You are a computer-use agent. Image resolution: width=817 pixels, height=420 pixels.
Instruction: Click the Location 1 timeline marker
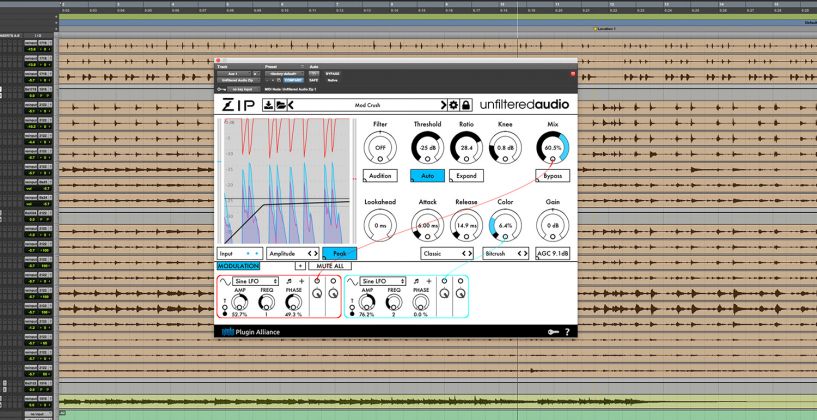pyautogui.click(x=604, y=29)
